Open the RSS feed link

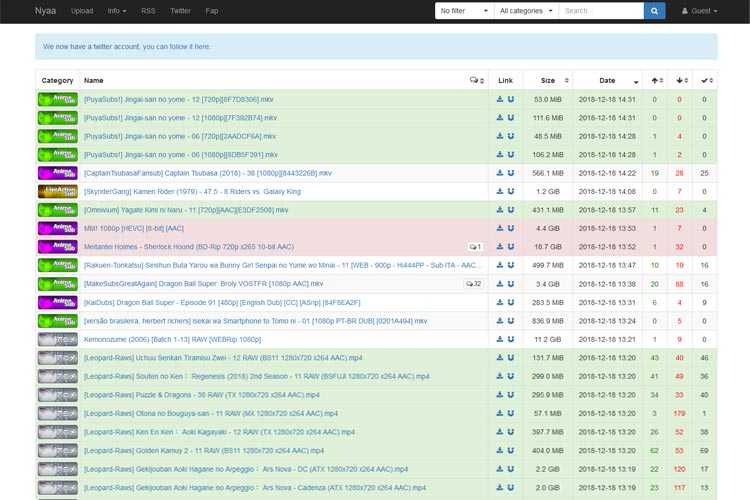tap(148, 11)
